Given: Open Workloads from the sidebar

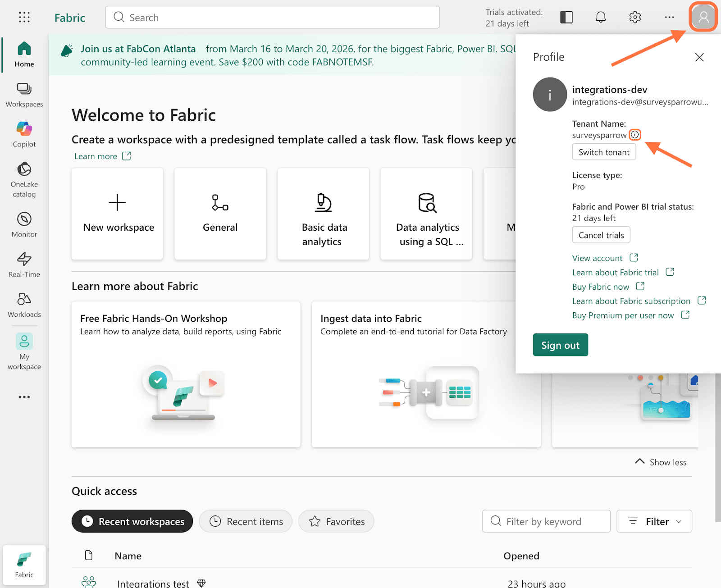Looking at the screenshot, I should point(24,305).
